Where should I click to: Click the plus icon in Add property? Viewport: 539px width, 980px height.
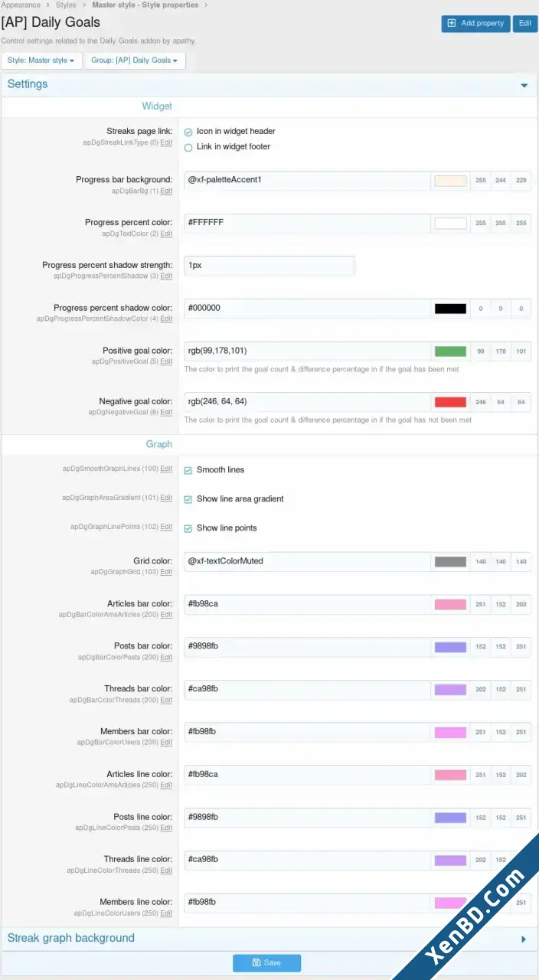452,24
